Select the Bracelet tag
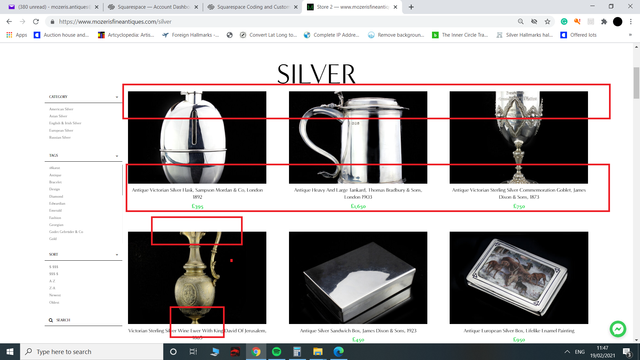This screenshot has width=640, height=360. (56, 182)
